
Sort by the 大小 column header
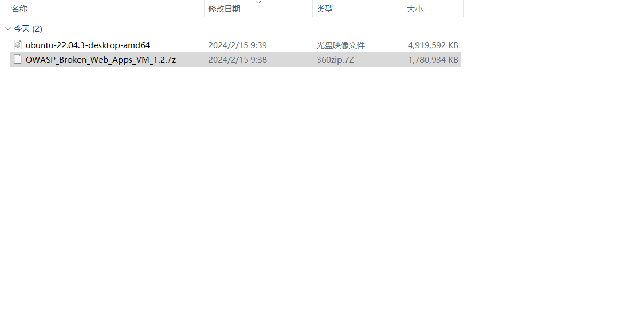pos(415,9)
